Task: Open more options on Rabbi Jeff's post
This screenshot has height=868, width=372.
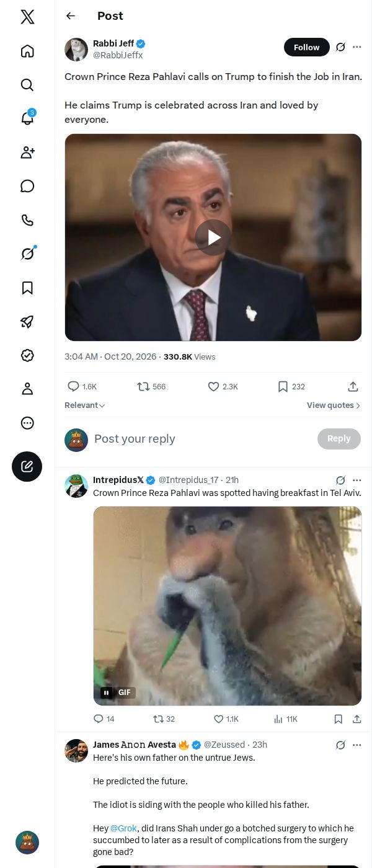Action: tap(357, 47)
